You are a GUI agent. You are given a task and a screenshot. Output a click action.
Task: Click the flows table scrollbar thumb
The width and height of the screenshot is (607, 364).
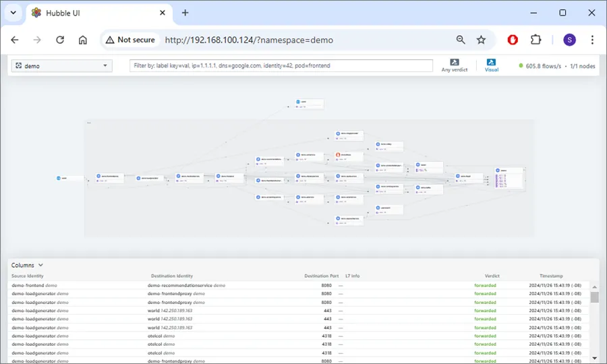(x=595, y=297)
